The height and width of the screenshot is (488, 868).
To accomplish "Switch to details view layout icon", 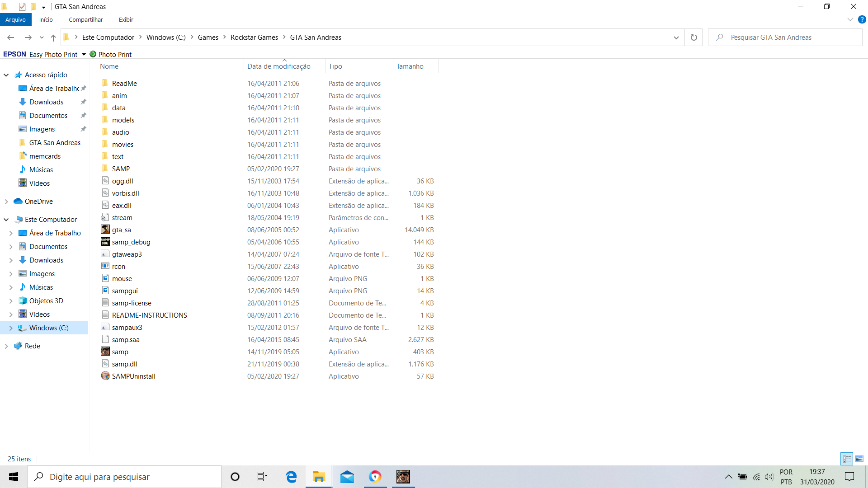I will (847, 459).
